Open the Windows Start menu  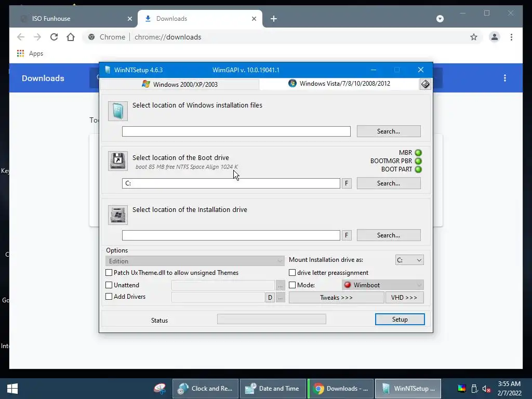(12, 389)
